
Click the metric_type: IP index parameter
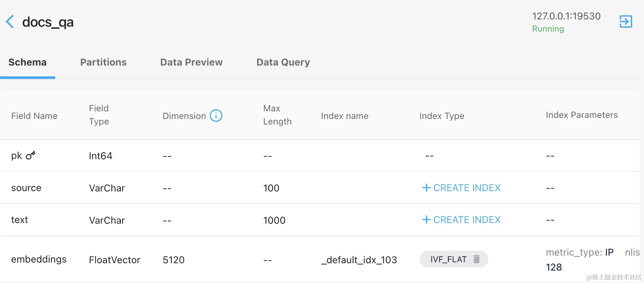[x=579, y=252]
